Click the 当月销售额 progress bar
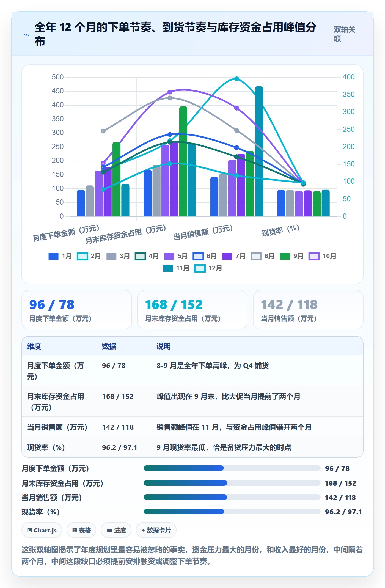The image size is (385, 588). (232, 497)
